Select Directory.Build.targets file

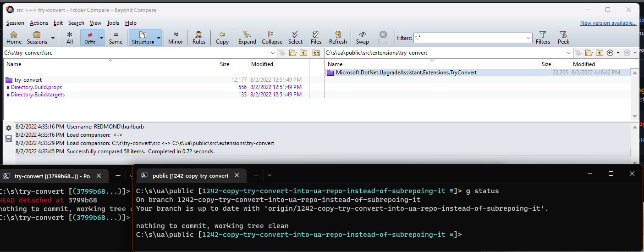coord(38,95)
